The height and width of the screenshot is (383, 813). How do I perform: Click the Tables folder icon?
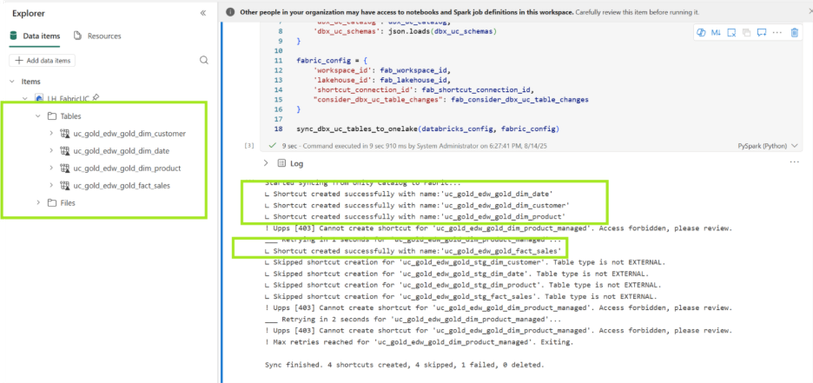[52, 116]
